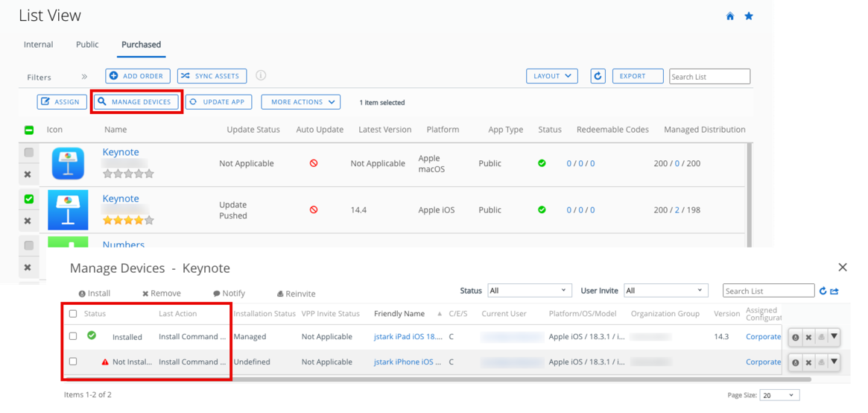Toggle select-all checkbox in Manage Devices header
Screen dimensions: 868x413
73,314
